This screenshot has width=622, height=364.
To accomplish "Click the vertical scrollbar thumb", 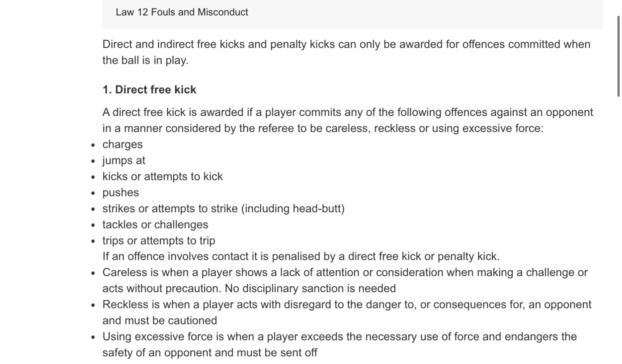I will click(619, 56).
